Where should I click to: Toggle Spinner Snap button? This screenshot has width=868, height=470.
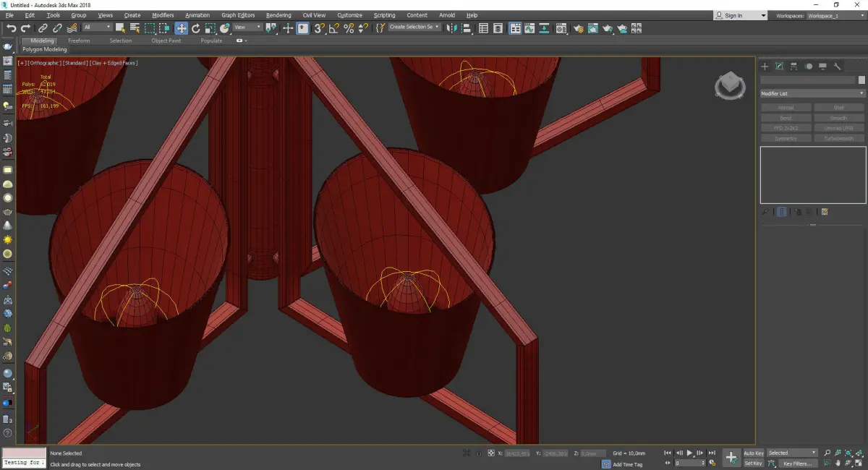tap(363, 28)
